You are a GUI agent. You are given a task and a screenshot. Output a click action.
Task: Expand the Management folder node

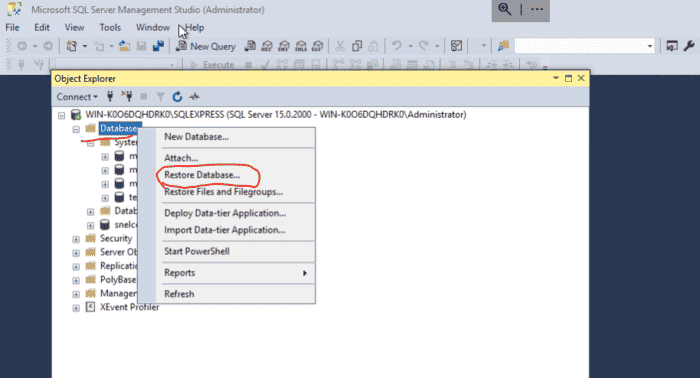point(76,295)
